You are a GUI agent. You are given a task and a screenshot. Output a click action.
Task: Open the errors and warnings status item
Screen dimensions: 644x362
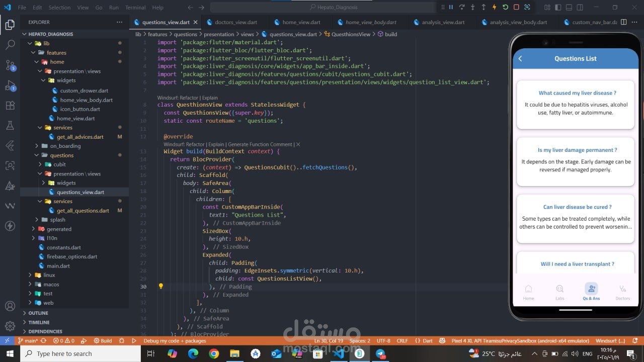64,340
